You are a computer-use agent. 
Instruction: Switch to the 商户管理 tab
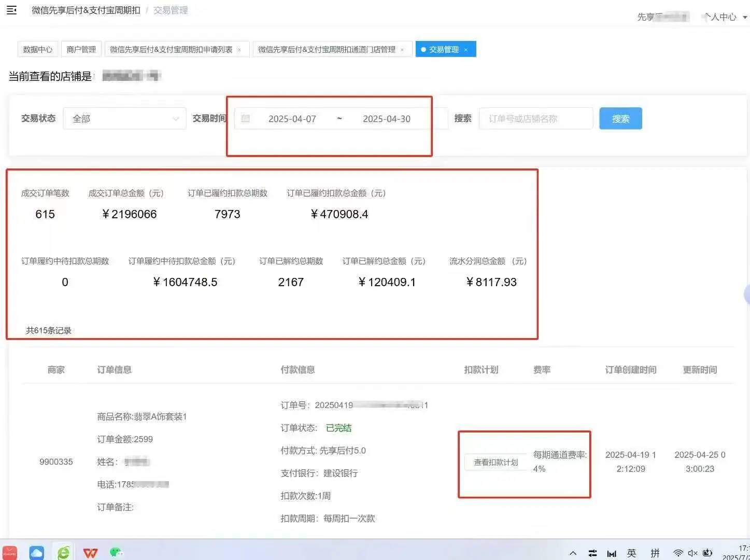81,49
